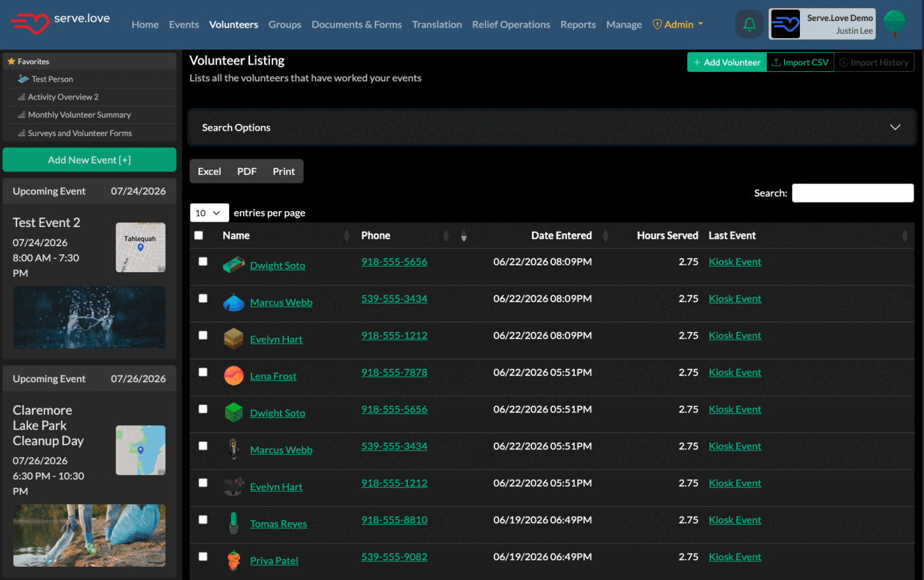Viewport: 924px width, 580px height.
Task: Click the serve.love heart logo
Action: pos(30,24)
